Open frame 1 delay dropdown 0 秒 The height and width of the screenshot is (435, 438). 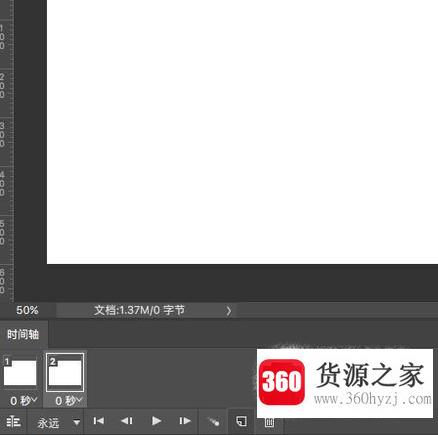[x=23, y=400]
